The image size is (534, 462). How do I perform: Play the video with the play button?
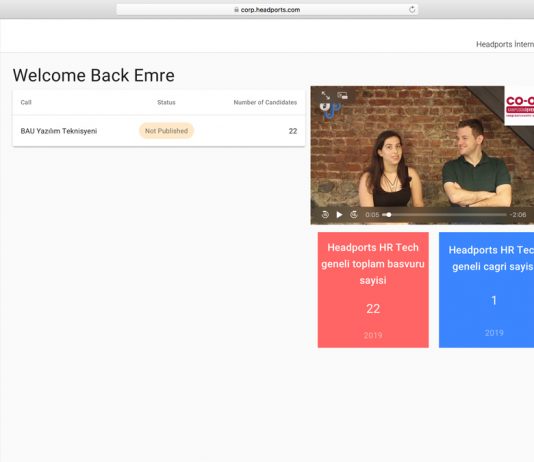339,214
